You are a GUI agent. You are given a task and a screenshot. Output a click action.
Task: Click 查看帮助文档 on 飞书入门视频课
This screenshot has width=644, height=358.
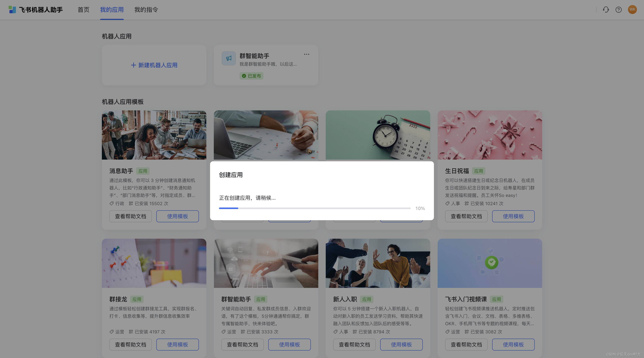(x=466, y=344)
